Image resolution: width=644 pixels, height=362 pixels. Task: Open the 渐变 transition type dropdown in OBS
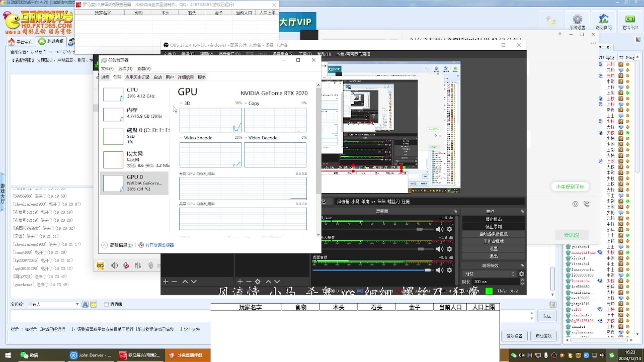click(490, 274)
